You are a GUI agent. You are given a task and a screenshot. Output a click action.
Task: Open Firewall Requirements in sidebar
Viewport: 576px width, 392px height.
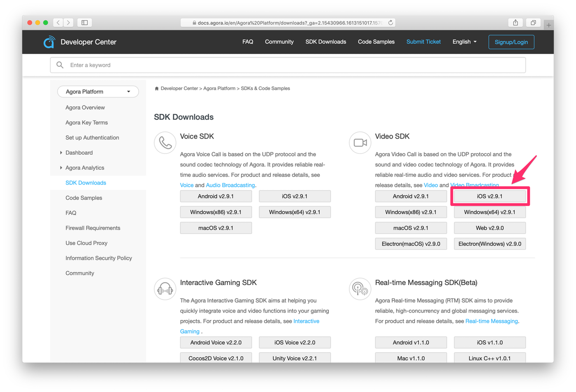click(93, 228)
